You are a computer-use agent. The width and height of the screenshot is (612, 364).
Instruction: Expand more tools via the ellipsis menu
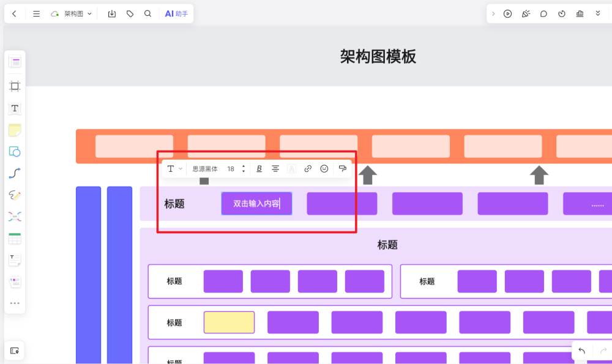click(x=15, y=302)
